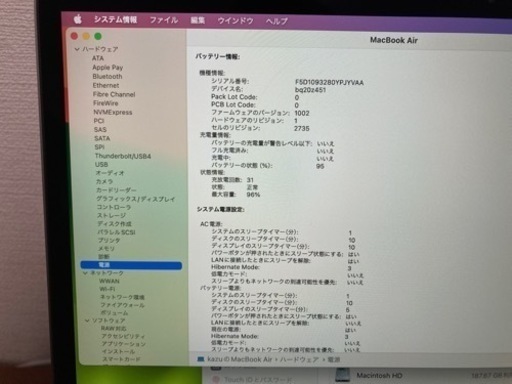
Task: Click the charge cycle count 31
Action: (x=250, y=180)
